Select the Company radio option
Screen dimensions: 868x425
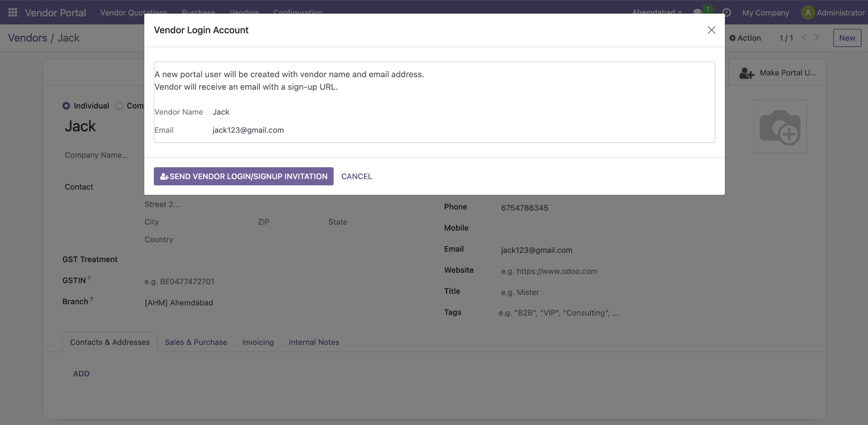pyautogui.click(x=119, y=106)
